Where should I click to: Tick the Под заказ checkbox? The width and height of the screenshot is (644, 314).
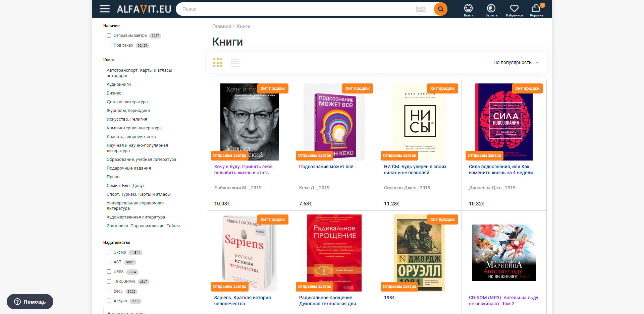pyautogui.click(x=109, y=45)
